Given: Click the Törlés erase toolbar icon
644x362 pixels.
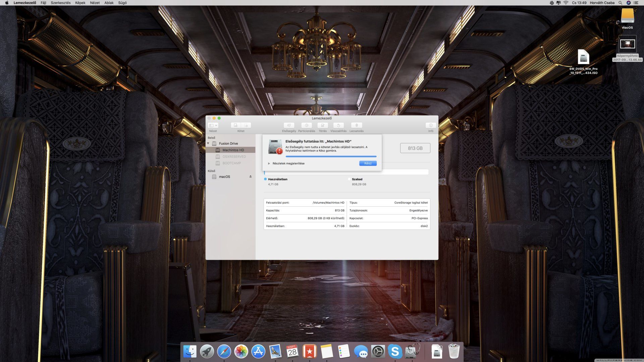Looking at the screenshot, I should click(x=322, y=125).
